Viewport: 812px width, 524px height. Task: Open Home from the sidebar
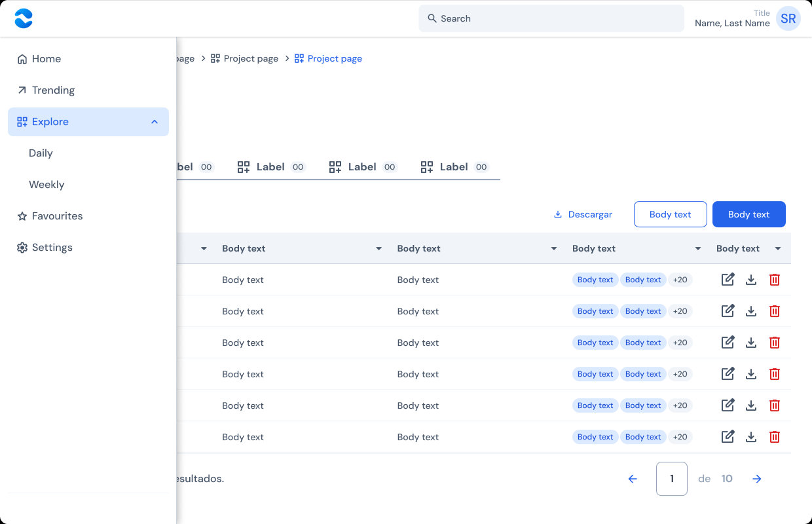click(88, 59)
